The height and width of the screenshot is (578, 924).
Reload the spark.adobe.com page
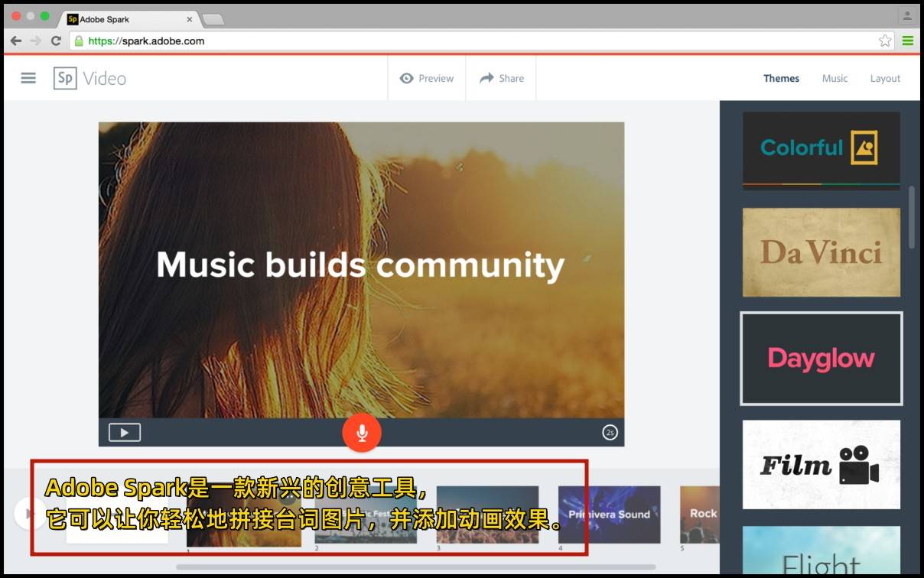56,41
